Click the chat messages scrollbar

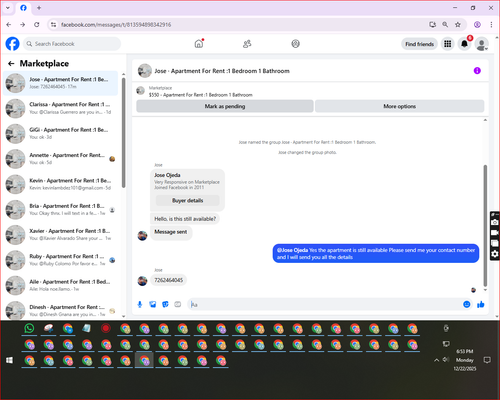pos(485,226)
